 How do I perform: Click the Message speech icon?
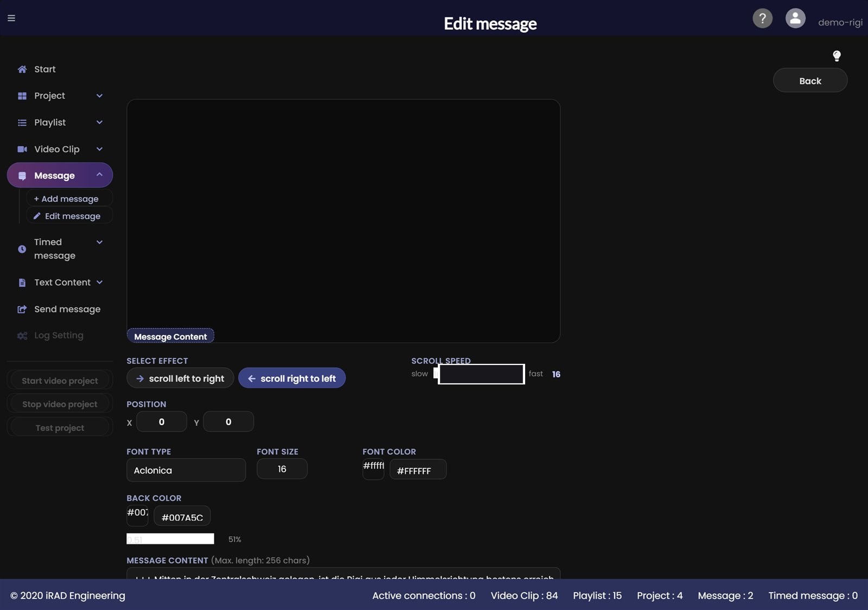coord(22,176)
